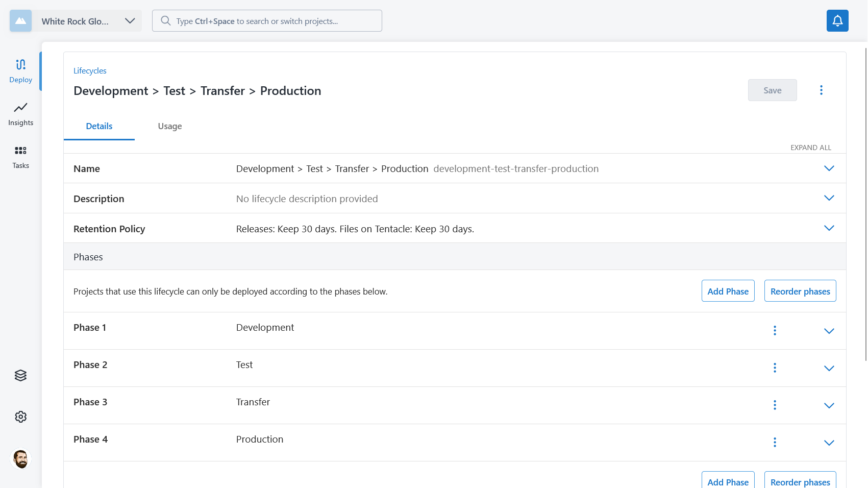Open Phase 1 Development overflow menu
Screen dimensions: 868x488
(775, 331)
